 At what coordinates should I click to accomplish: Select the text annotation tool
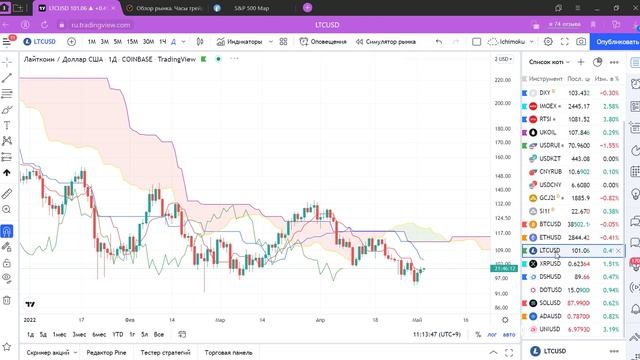point(7,125)
